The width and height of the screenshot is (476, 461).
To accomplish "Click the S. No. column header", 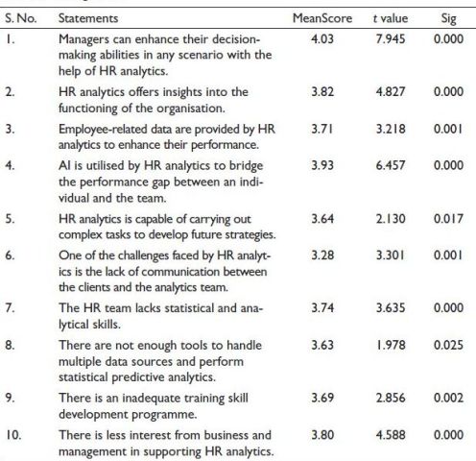I will coord(21,18).
